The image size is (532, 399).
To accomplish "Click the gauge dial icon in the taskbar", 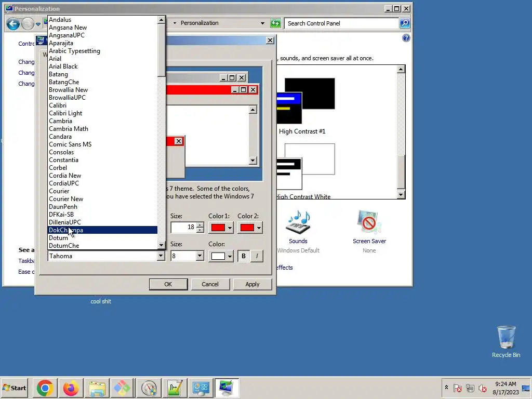I will click(x=149, y=388).
